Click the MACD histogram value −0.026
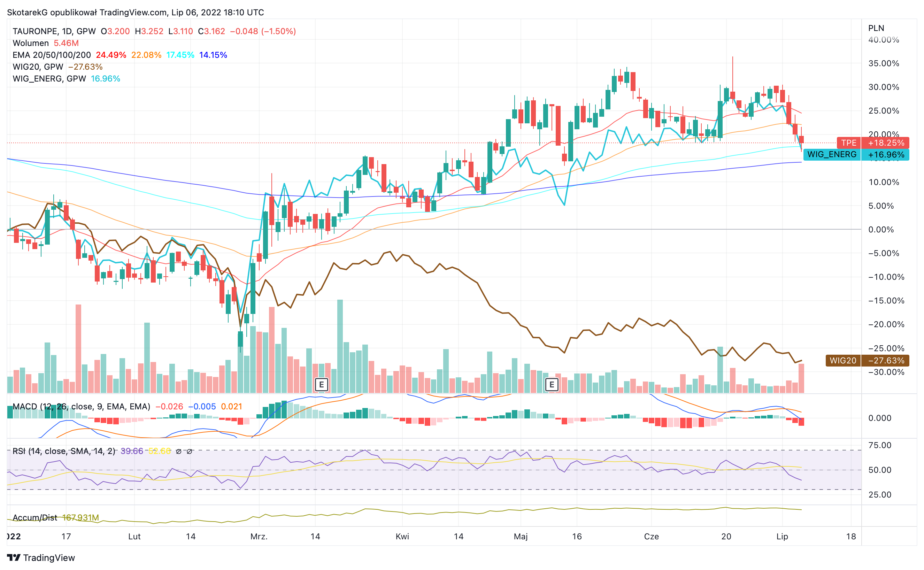 coord(169,406)
